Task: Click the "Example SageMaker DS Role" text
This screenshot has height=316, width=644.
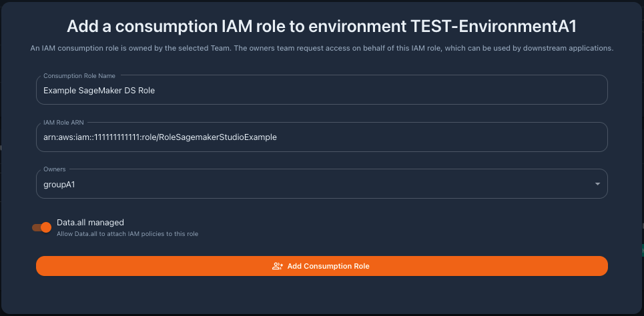Action: [x=99, y=91]
